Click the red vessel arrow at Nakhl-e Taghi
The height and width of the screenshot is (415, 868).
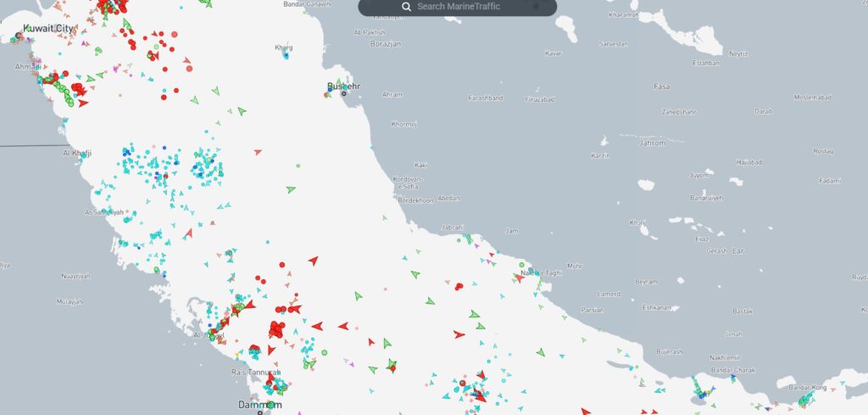tap(519, 278)
